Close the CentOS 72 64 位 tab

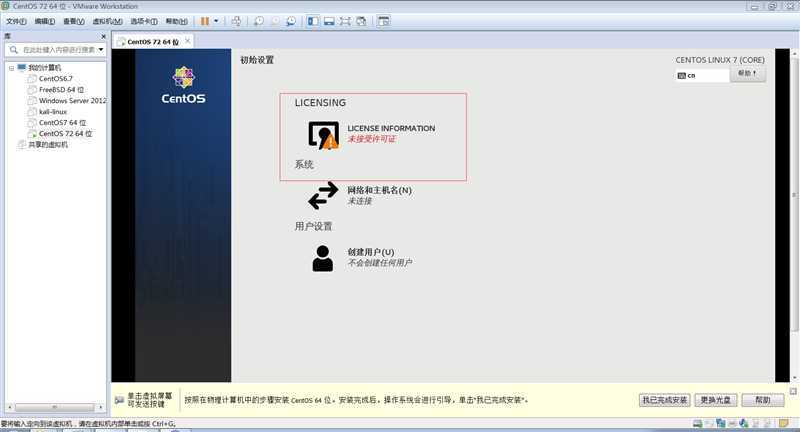188,41
